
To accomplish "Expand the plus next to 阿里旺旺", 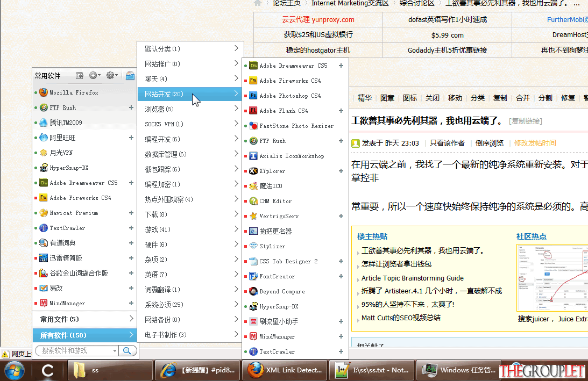I will click(x=131, y=138).
